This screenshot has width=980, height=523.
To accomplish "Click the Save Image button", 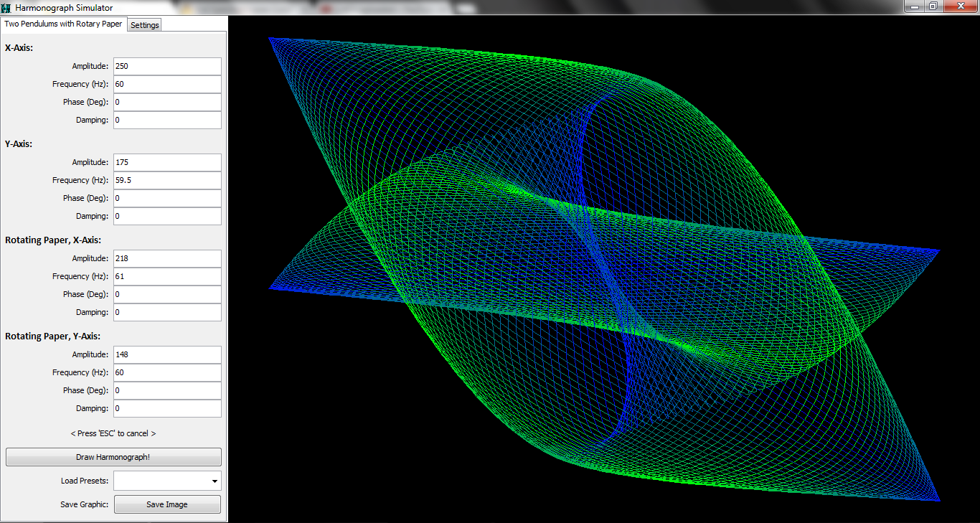I will tap(167, 504).
